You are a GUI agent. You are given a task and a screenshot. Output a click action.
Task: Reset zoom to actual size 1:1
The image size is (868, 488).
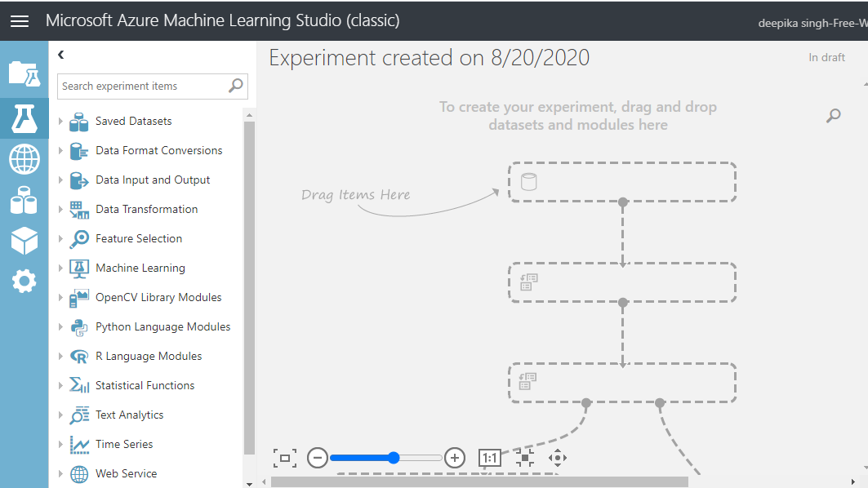click(489, 458)
